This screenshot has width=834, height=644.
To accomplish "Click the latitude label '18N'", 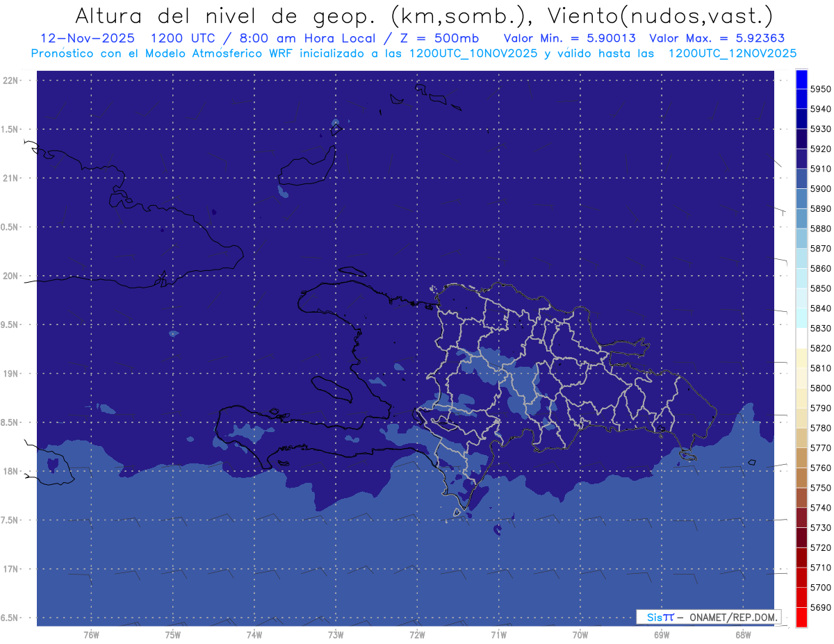I will click(12, 471).
